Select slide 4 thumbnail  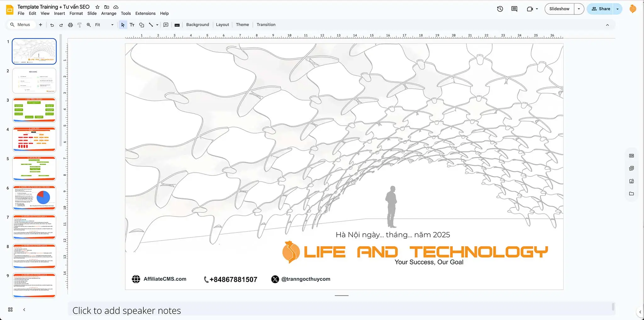34,139
